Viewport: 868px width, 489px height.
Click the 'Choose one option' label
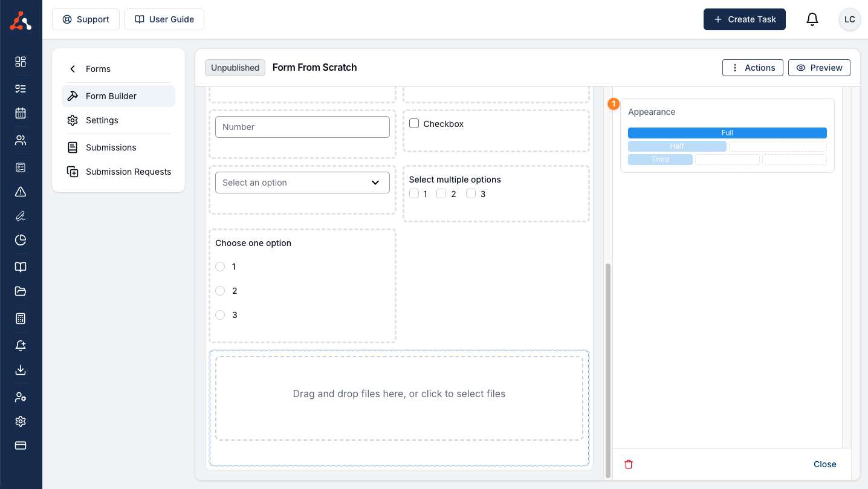tap(253, 243)
